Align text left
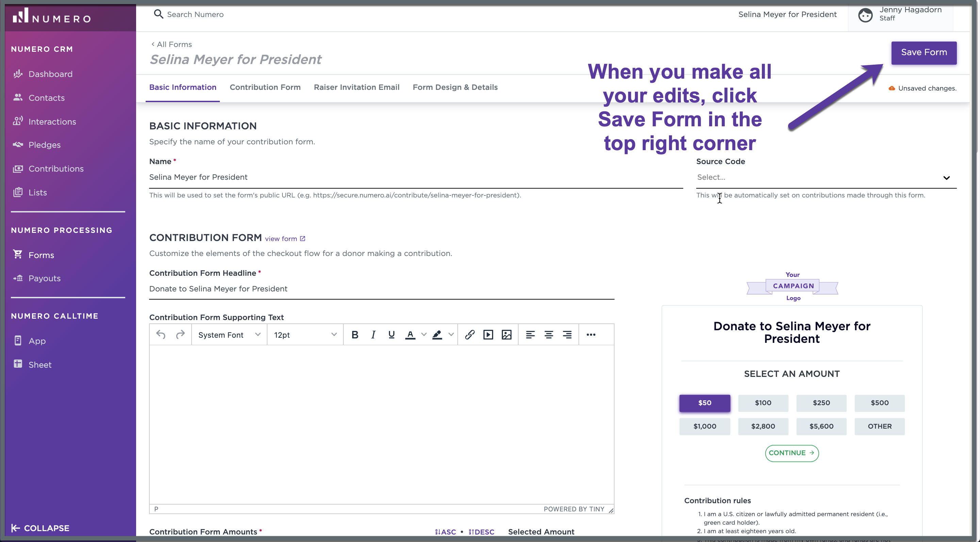The height and width of the screenshot is (542, 980). click(530, 335)
